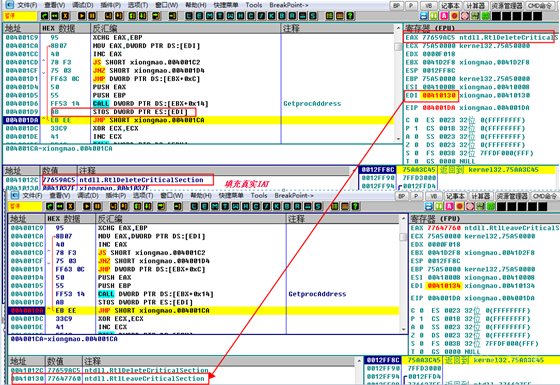The height and width of the screenshot is (385, 560).
Task: Restart program icon in lower window toolbar
Action: point(60,206)
